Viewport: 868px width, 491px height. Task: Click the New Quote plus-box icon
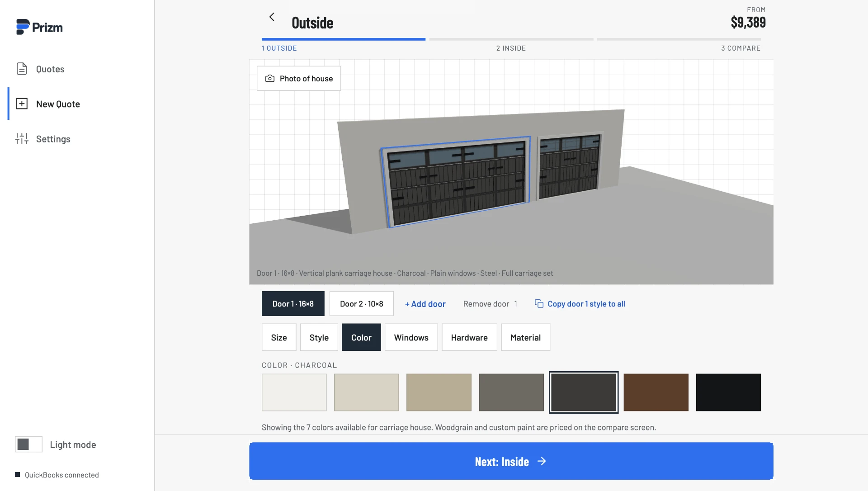click(x=22, y=104)
